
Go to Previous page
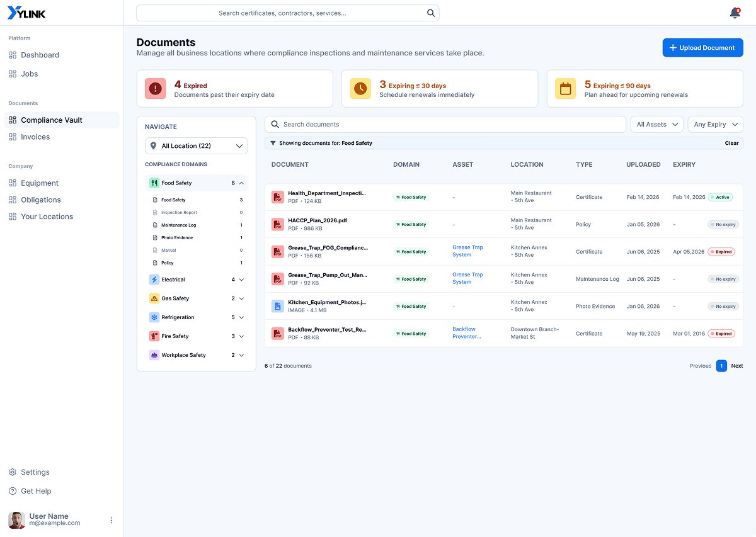pyautogui.click(x=701, y=366)
